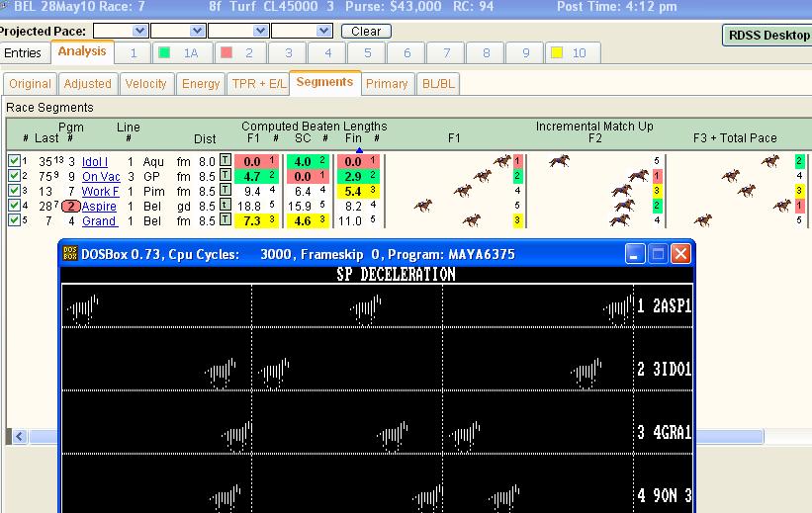
Task: Click the Aspire horse icon in F1 match up
Action: (423, 206)
